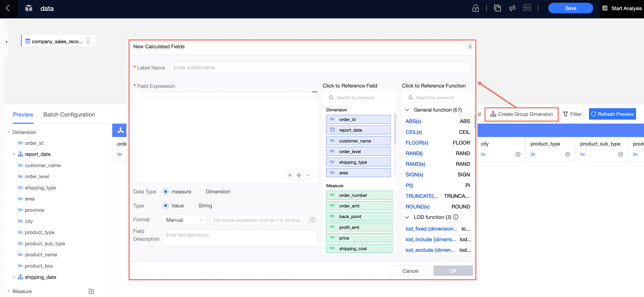The width and height of the screenshot is (644, 297).
Task: Show format expression info icon
Action: (313, 220)
